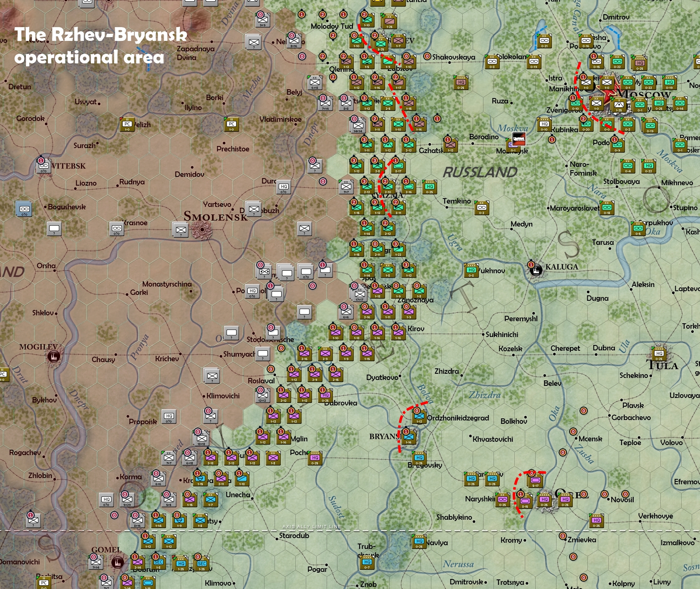The width and height of the screenshot is (700, 589).
Task: Click the 'AXIS ALLY LIMIT LINE' label
Action: 312,527
